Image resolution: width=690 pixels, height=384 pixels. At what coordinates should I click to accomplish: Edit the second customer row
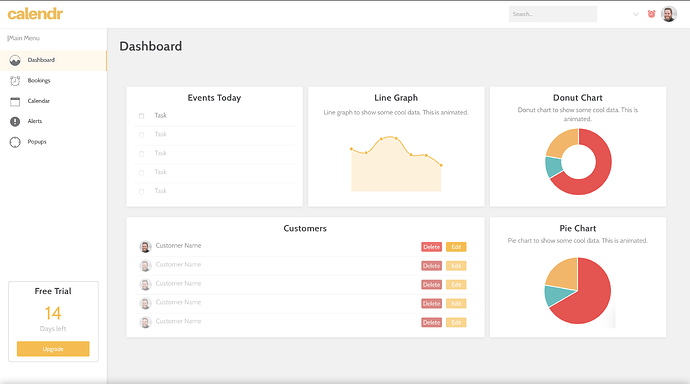pyautogui.click(x=456, y=266)
